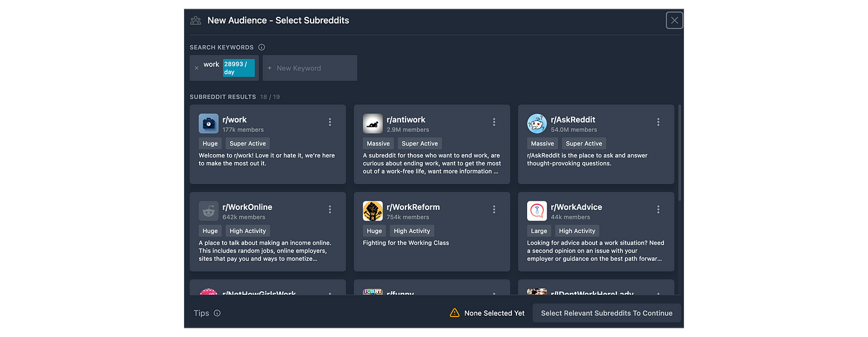Open the r/AskReddit card options menu
This screenshot has height=337, width=868.
[x=658, y=122]
